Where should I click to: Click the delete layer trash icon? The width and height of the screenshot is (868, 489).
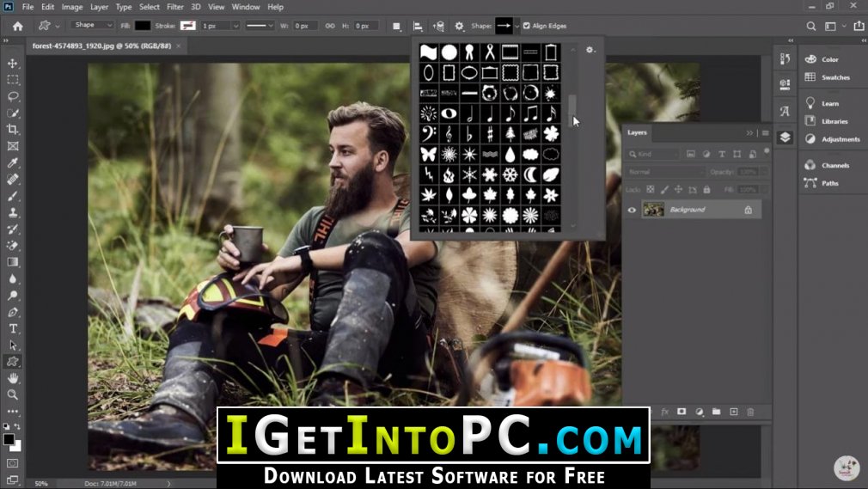click(x=749, y=413)
